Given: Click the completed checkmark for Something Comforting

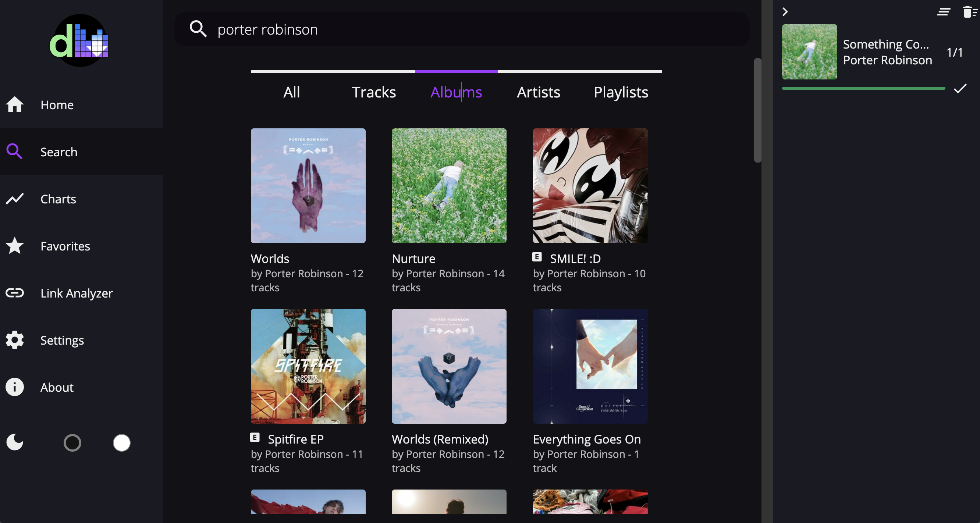Looking at the screenshot, I should 960,88.
